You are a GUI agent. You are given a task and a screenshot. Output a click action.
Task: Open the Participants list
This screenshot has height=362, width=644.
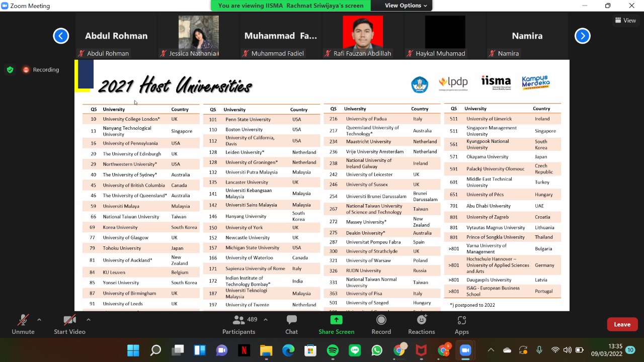(239, 324)
